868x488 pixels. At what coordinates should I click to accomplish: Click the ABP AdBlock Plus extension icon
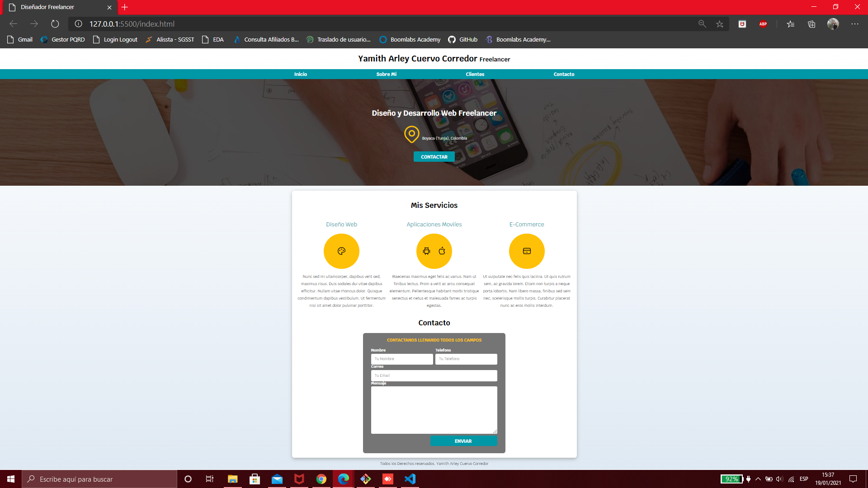coord(763,24)
